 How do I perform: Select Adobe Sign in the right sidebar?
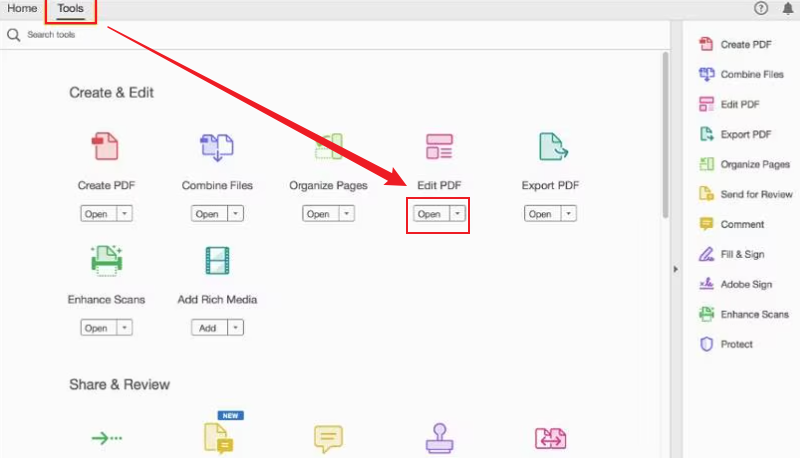[735, 285]
